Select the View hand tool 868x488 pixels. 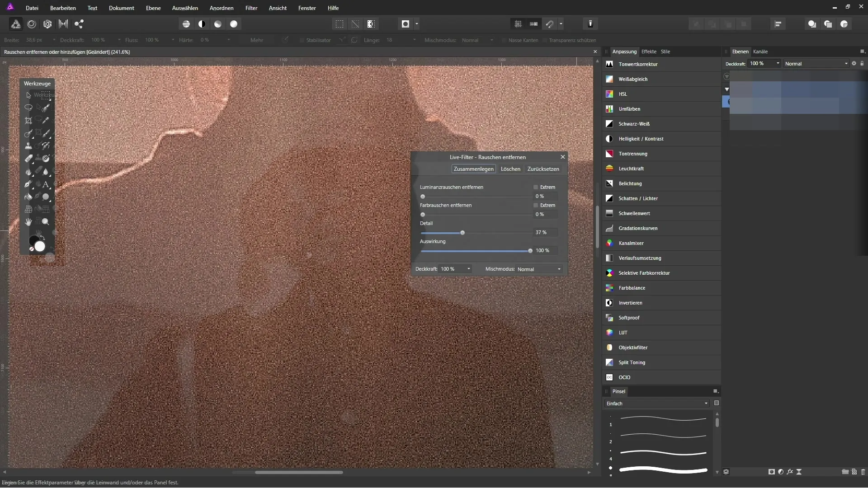coord(28,222)
